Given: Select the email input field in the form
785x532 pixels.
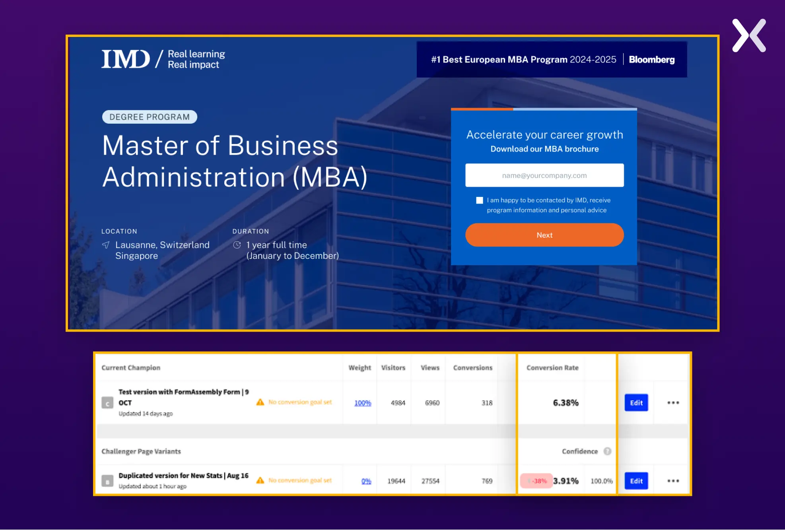Looking at the screenshot, I should tap(544, 175).
